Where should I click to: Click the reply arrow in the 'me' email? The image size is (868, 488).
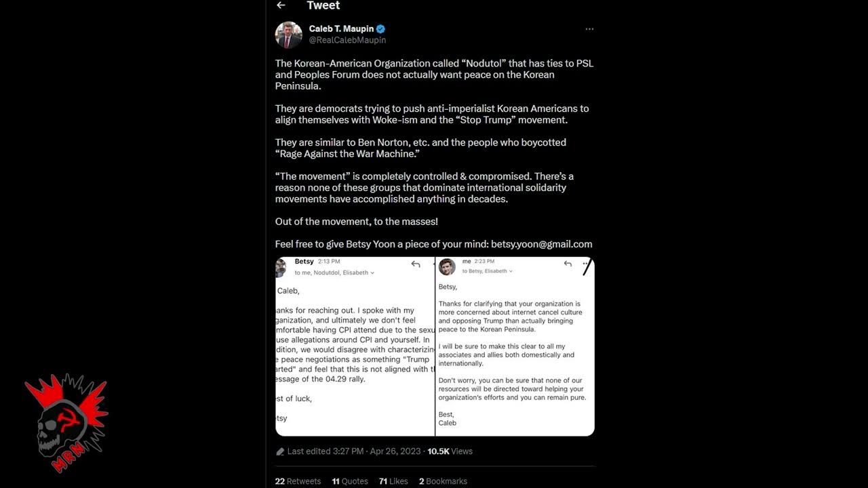click(x=568, y=264)
